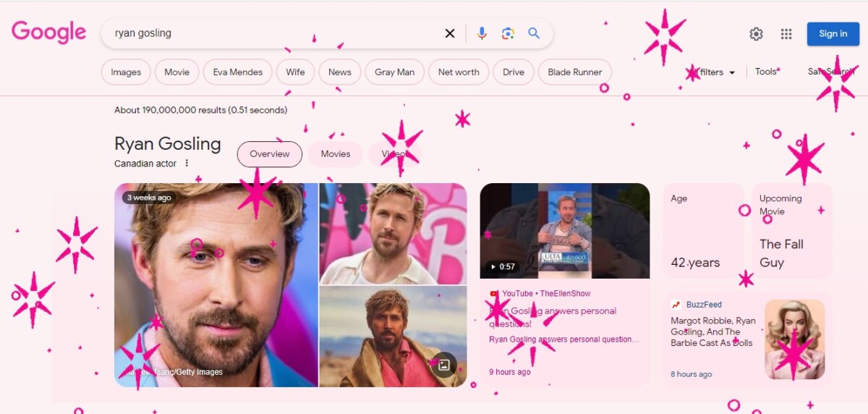Switch to the Videos tab

tap(395, 154)
